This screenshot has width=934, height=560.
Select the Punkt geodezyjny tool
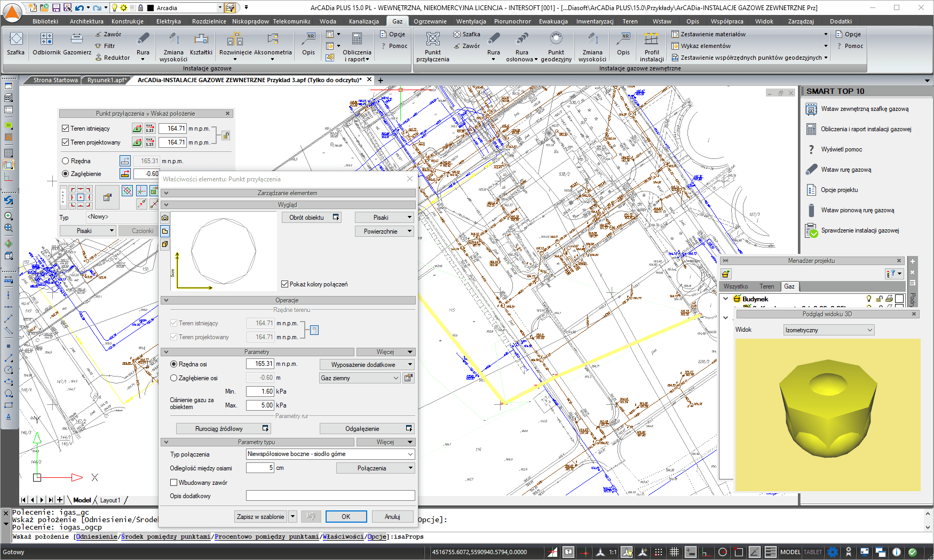556,46
